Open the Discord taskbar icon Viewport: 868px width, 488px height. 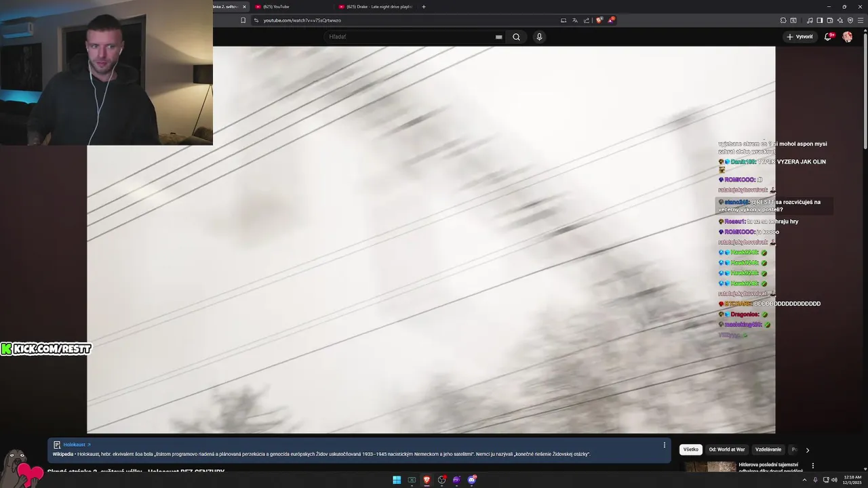point(472,480)
